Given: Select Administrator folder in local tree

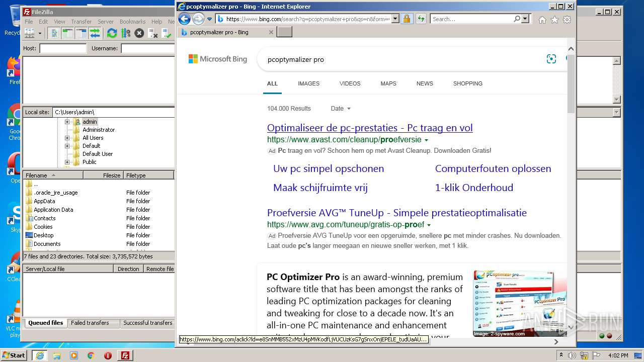Looking at the screenshot, I should [x=99, y=130].
